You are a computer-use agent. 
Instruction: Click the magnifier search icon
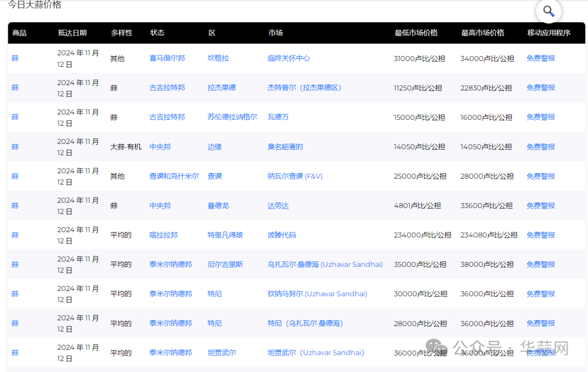548,11
